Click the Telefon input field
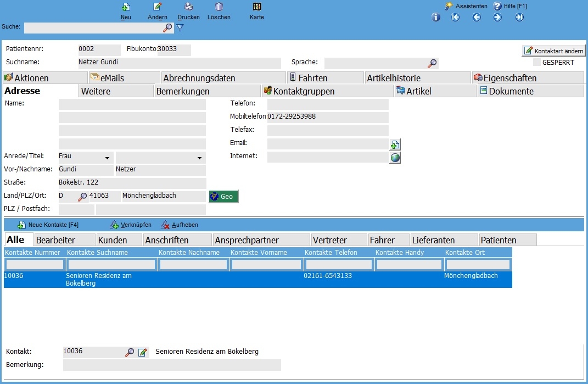The height and width of the screenshot is (384, 588). (328, 104)
